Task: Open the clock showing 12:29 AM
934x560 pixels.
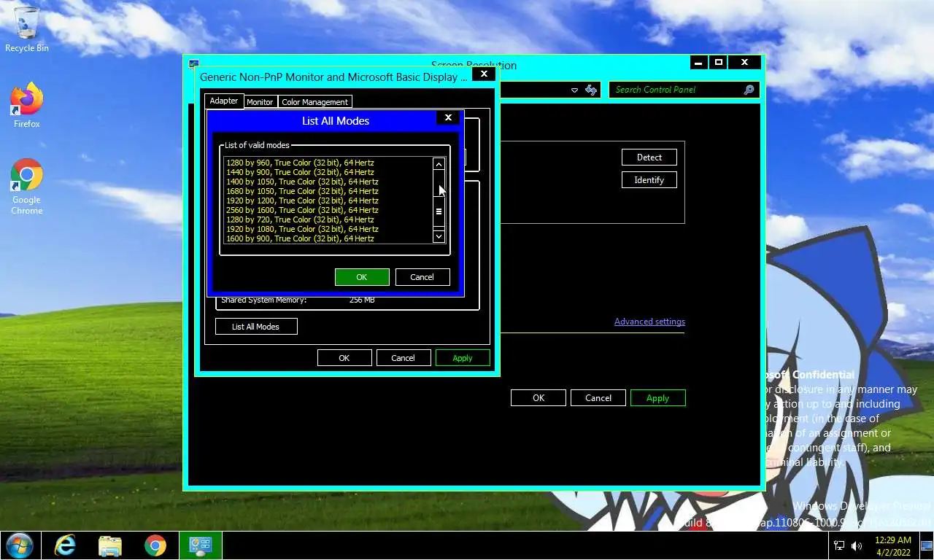Action: coord(892,545)
